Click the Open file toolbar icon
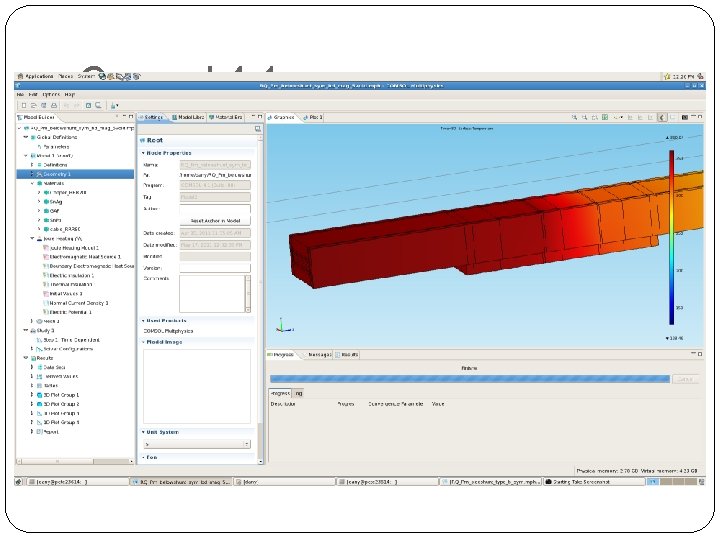 click(x=34, y=106)
